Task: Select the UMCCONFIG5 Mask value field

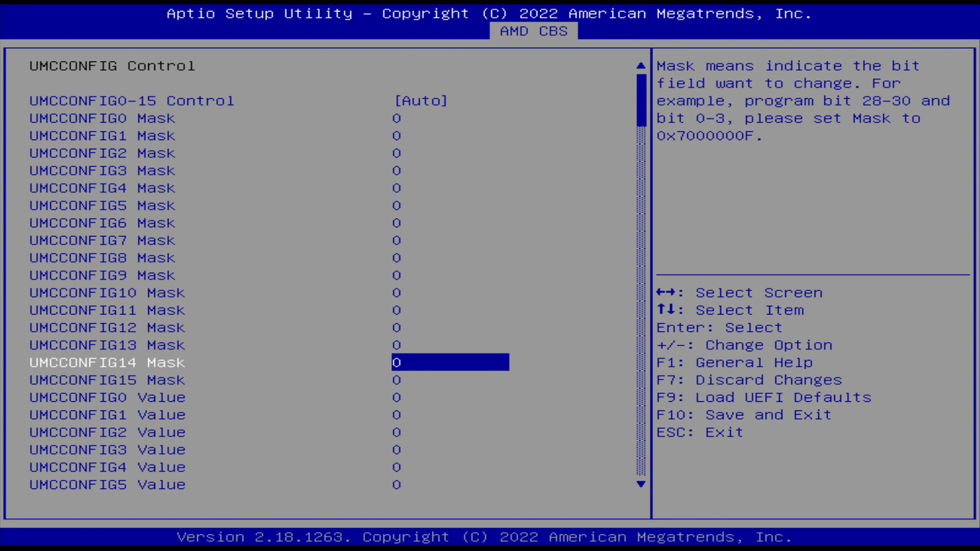Action: [396, 206]
